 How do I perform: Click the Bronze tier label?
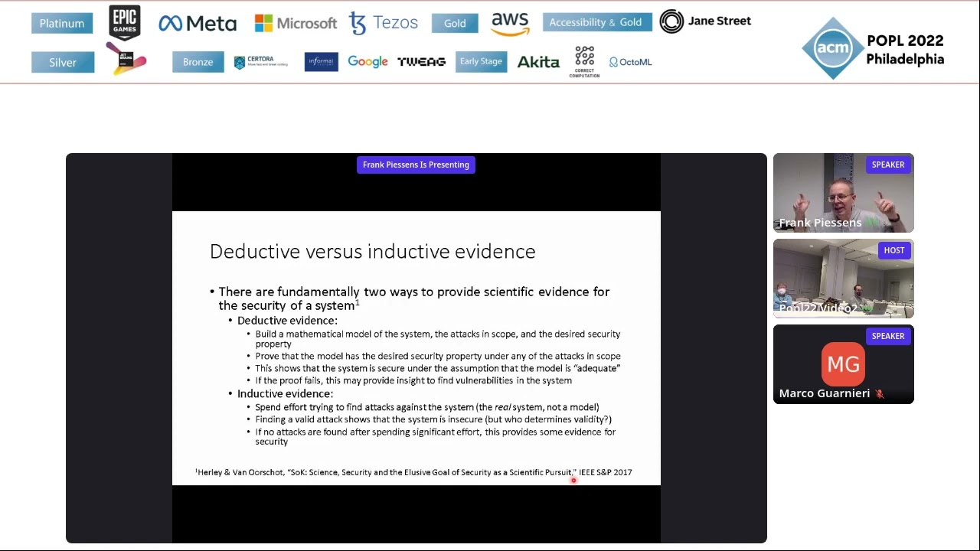tap(198, 62)
